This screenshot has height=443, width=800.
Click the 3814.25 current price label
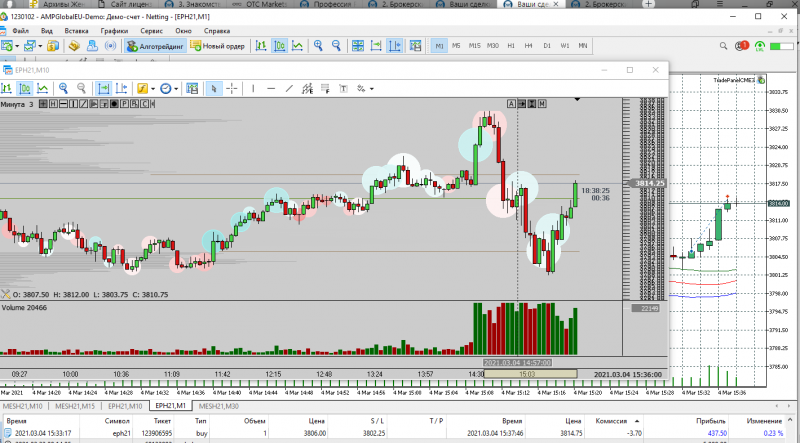click(x=647, y=183)
